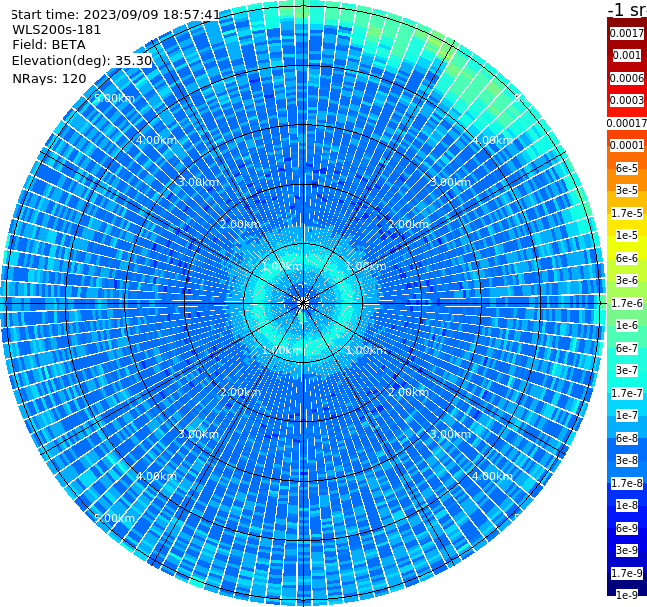Click the lower-left '3.00km' ring label
647x607 pixels.
point(198,434)
